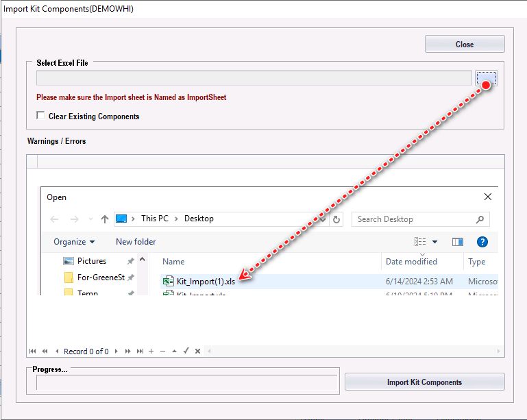Go to next record in navigator
This screenshot has height=420, width=527.
tap(117, 351)
